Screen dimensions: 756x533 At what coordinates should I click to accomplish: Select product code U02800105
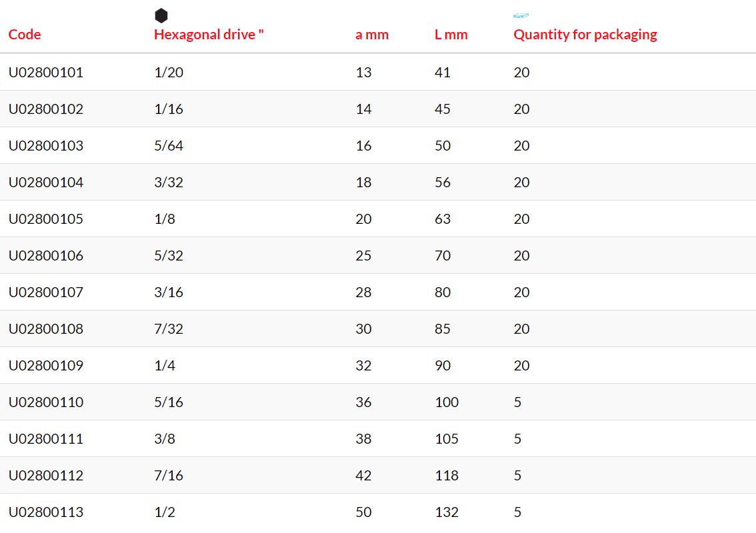[x=46, y=219]
